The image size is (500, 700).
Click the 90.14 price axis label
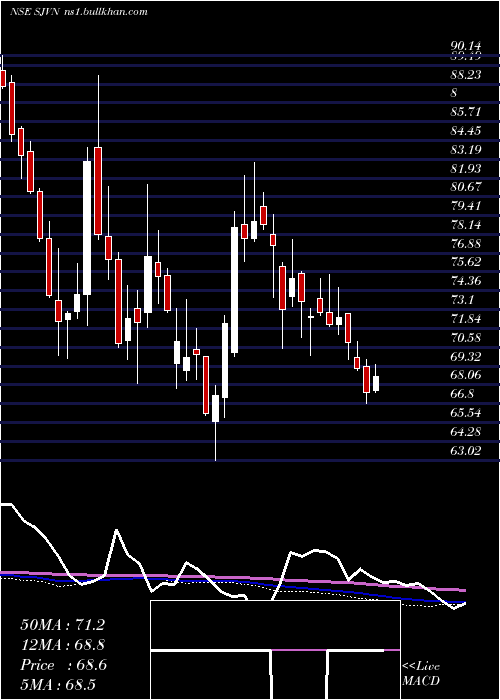pyautogui.click(x=465, y=46)
